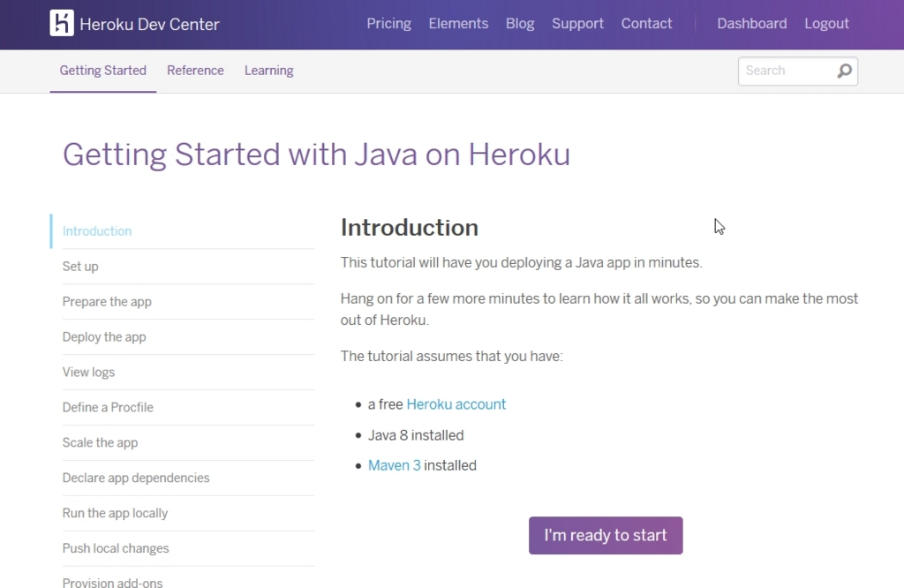Open the Pricing page
The height and width of the screenshot is (588, 904).
tap(389, 24)
